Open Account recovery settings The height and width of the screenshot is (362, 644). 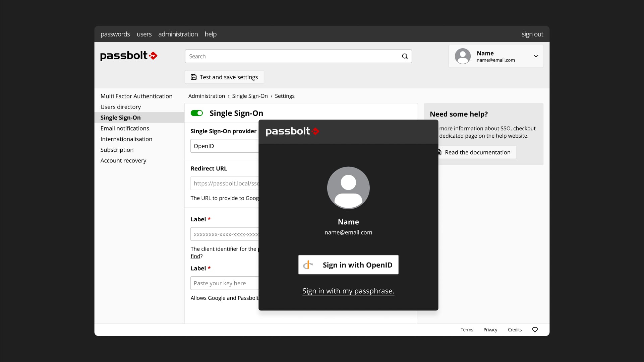[123, 160]
